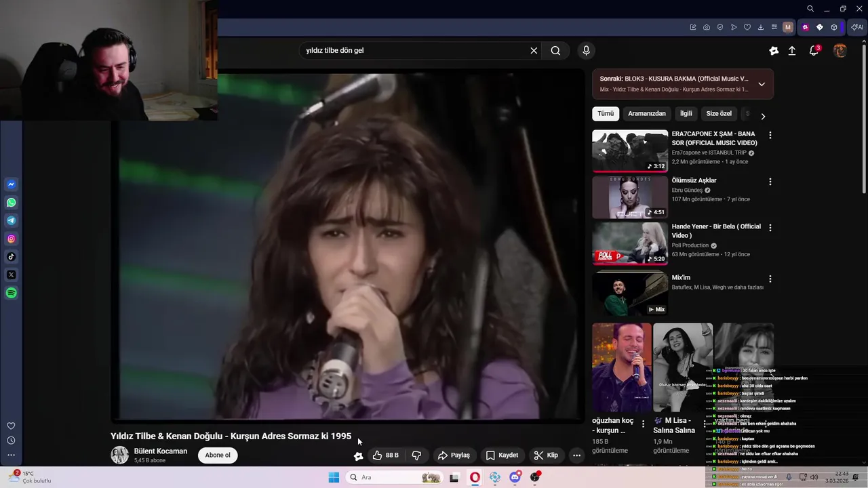Viewport: 868px width, 488px height.
Task: Create a clip with the Klip button
Action: pos(546,455)
